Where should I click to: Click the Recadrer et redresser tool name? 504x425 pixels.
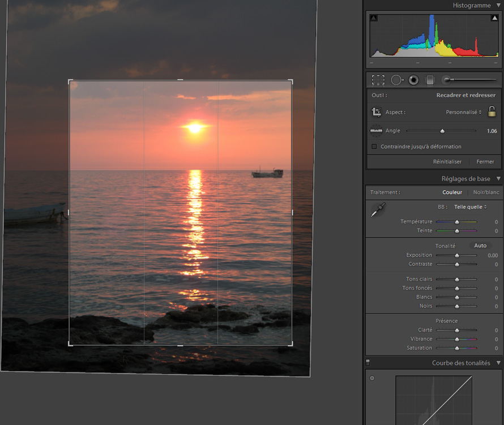click(x=465, y=95)
